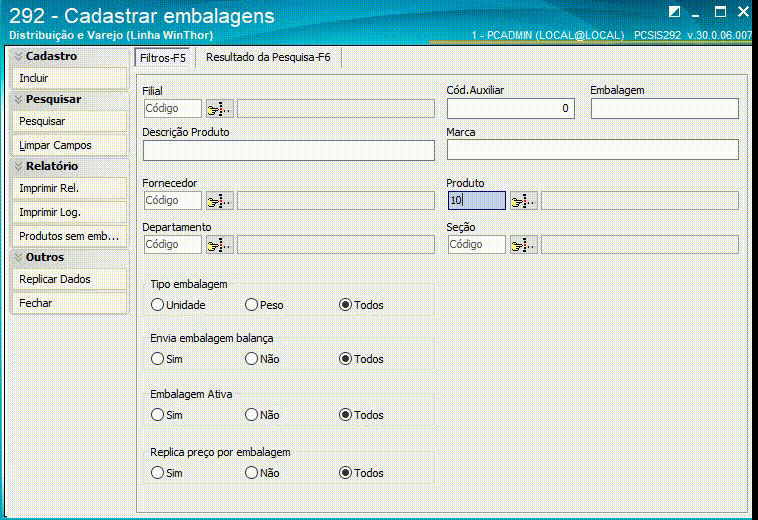Open Departamento lookup search icon

(220, 245)
